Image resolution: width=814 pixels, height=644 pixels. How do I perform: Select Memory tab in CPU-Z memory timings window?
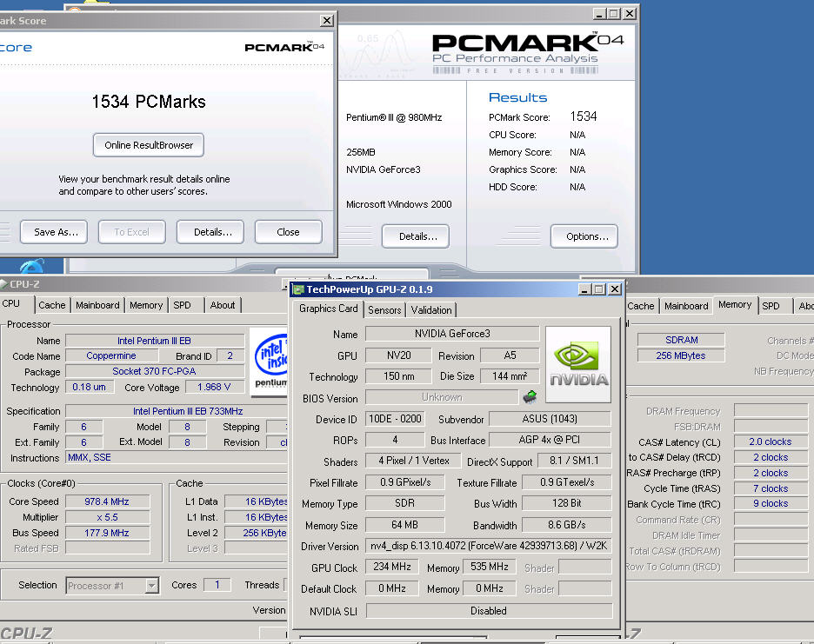click(735, 304)
